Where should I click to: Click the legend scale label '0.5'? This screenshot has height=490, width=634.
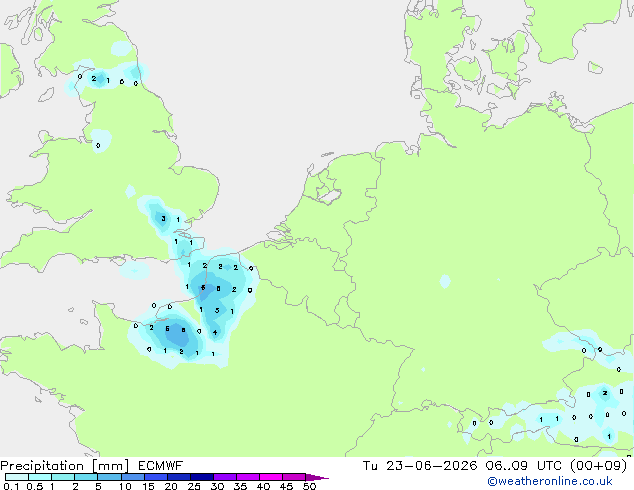click(x=35, y=486)
